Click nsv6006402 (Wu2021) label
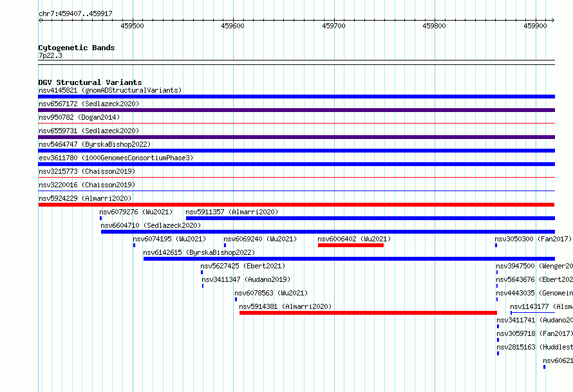Screen dimensions: 573x392 [x=354, y=239]
